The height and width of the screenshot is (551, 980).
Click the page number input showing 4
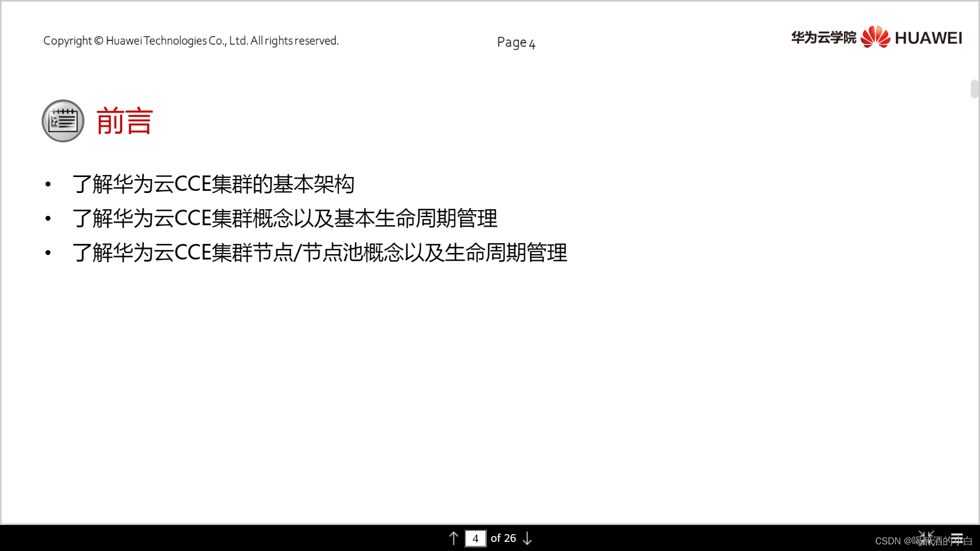pyautogui.click(x=475, y=538)
